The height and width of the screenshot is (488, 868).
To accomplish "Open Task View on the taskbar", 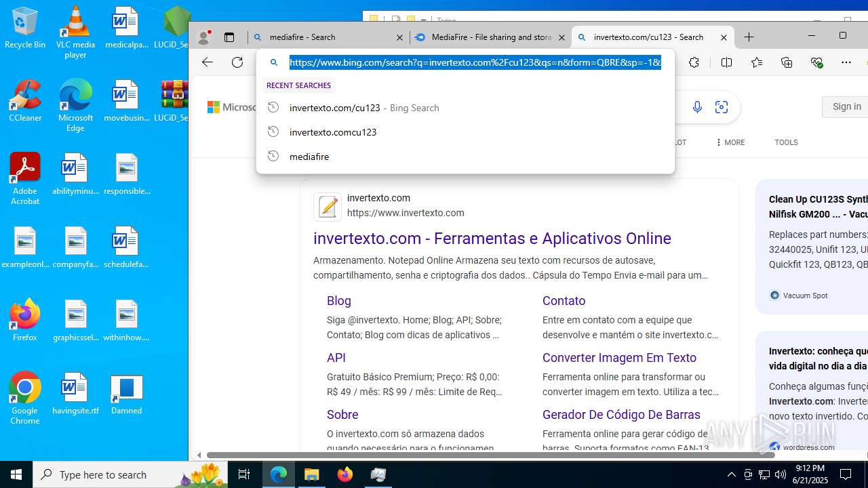I will (244, 474).
